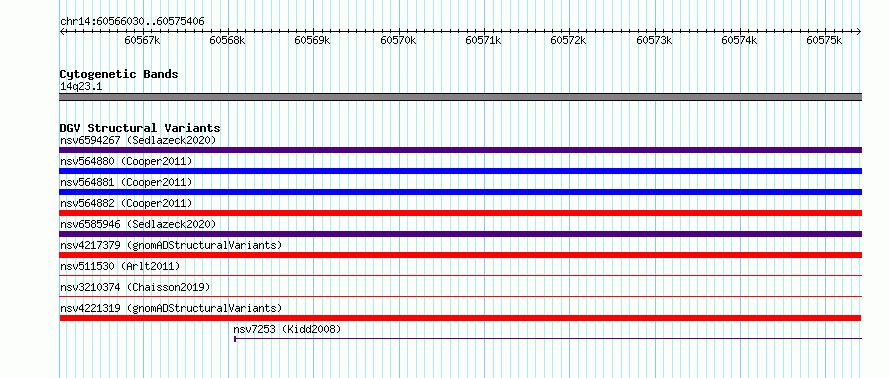
Task: Open nsv6594267 (Sedlazeck2020) variant label
Action: click(138, 140)
